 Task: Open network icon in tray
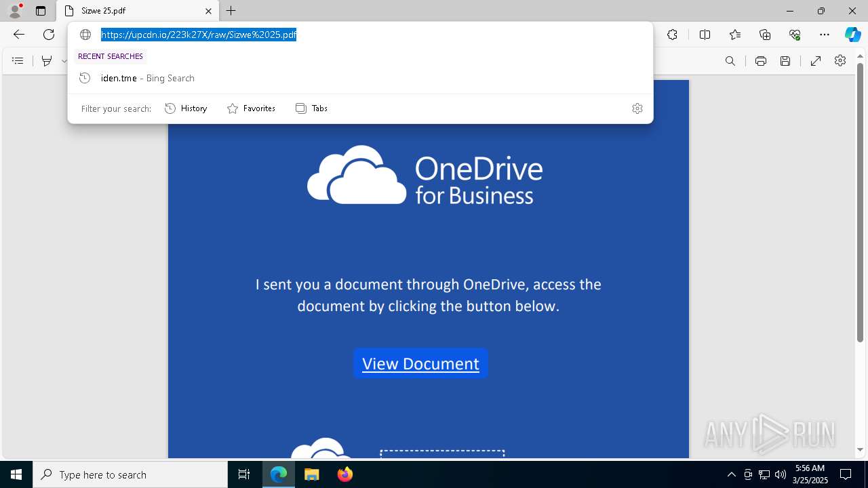tap(764, 474)
